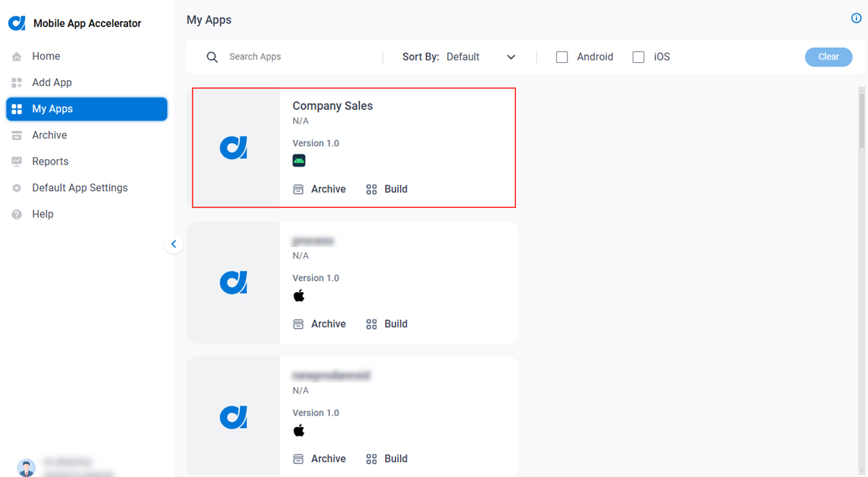Collapse the sidebar with chevron arrow
868x477 pixels.
pyautogui.click(x=174, y=244)
